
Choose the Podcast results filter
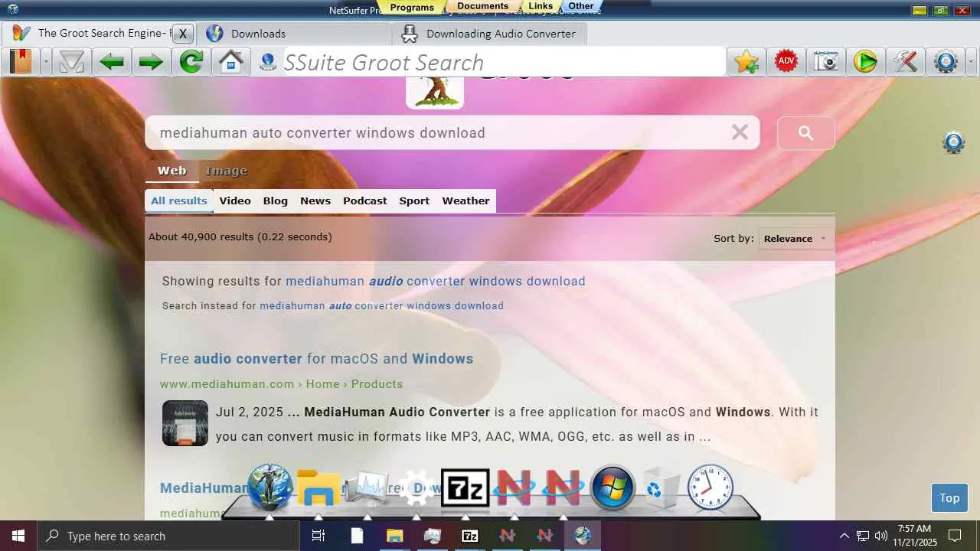[x=365, y=201]
